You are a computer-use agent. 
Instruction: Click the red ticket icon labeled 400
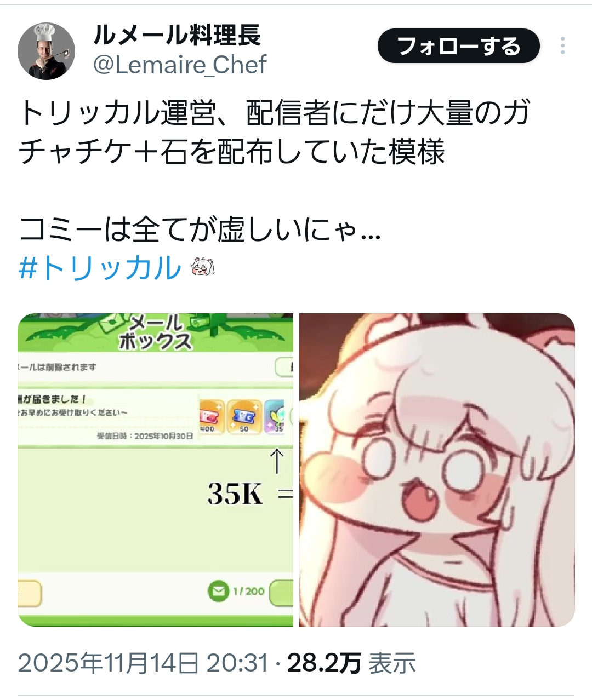(212, 417)
